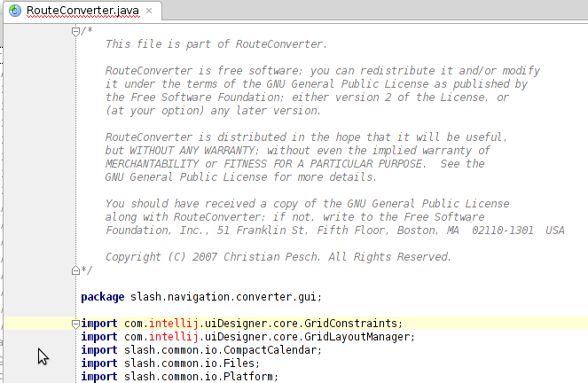Click the Java class icon on RouteConverter tab
The height and width of the screenshot is (383, 588).
[15, 11]
